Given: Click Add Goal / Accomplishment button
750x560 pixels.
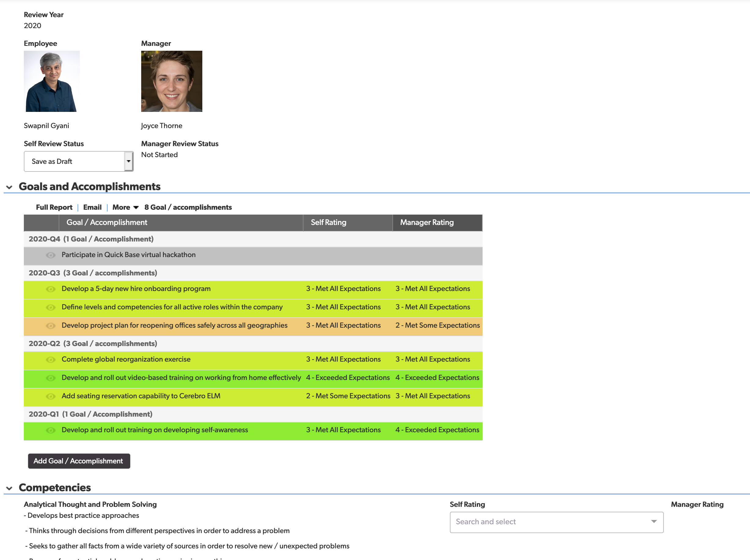Looking at the screenshot, I should [x=79, y=461].
